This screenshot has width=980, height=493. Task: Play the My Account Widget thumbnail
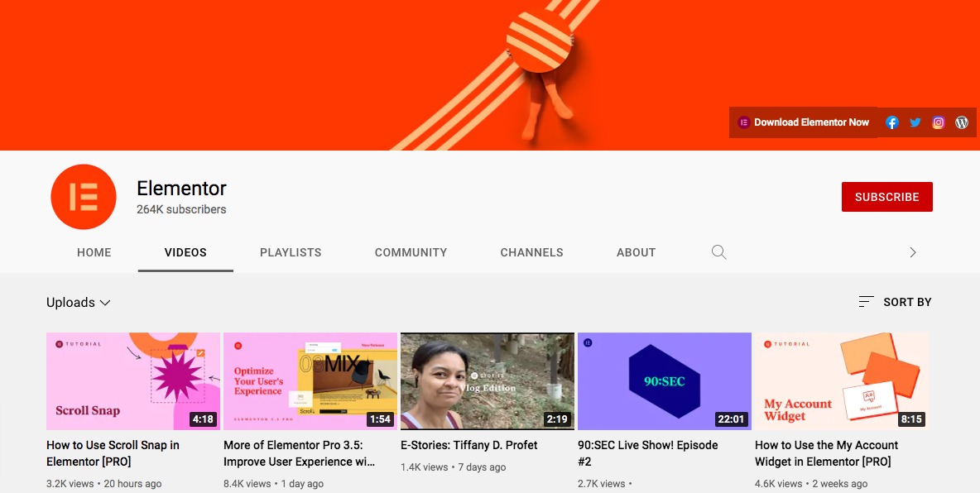pyautogui.click(x=842, y=381)
